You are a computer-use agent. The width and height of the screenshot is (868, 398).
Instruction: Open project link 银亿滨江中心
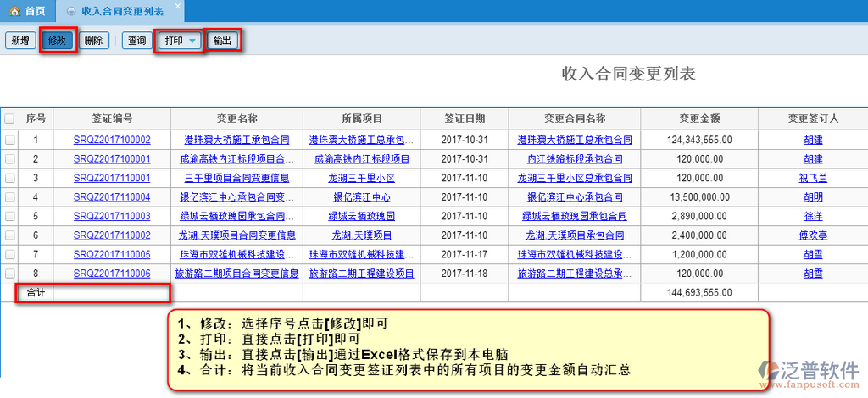click(x=361, y=197)
